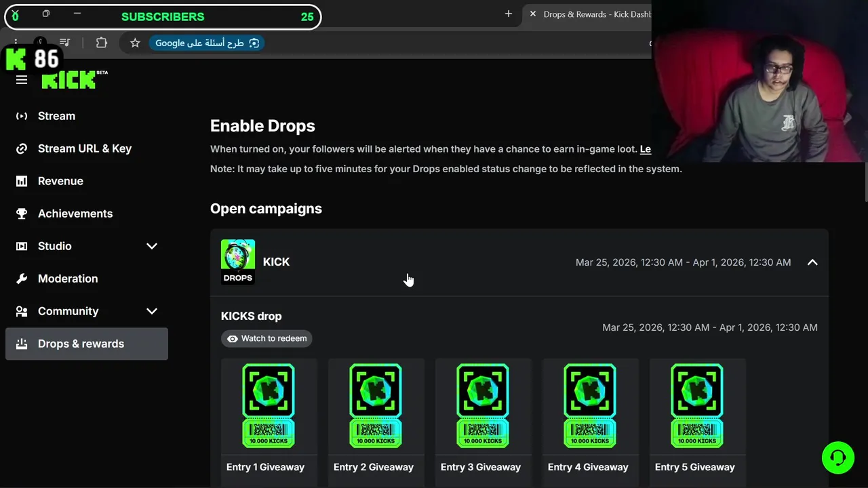The width and height of the screenshot is (868, 488).
Task: Select Drops & rewards in sidebar
Action: (87, 344)
